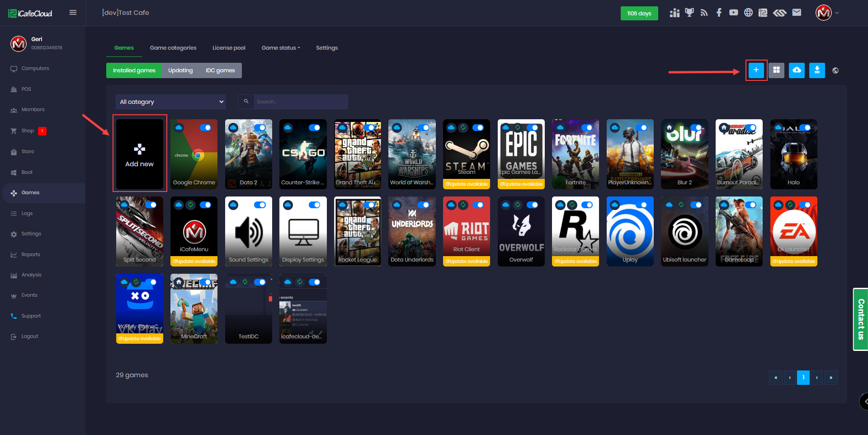Click the games search input field
This screenshot has height=435, width=868.
coord(300,102)
